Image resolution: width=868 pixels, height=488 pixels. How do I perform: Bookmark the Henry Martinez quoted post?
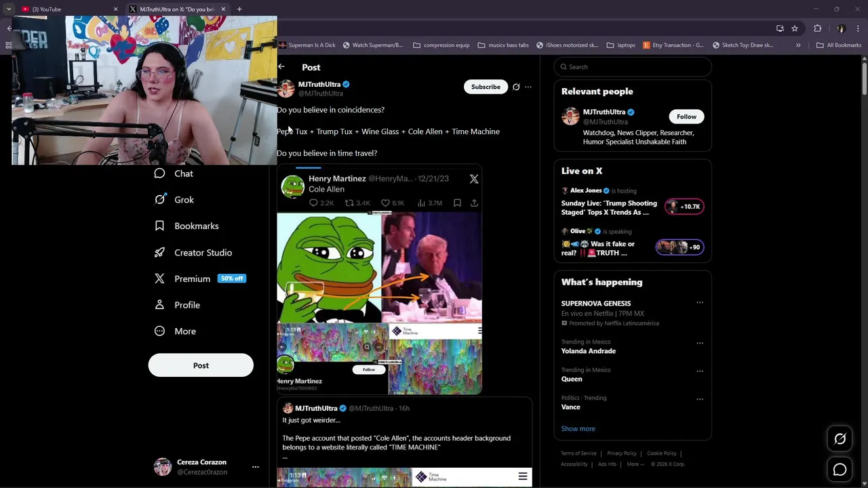[x=457, y=203]
